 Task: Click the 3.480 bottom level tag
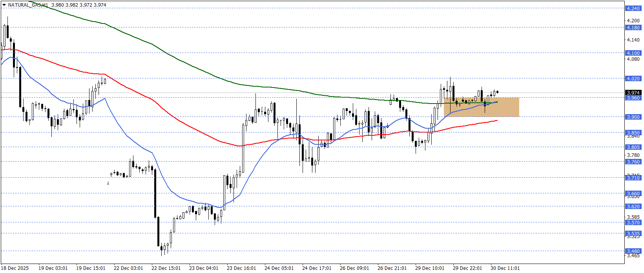coord(633,251)
